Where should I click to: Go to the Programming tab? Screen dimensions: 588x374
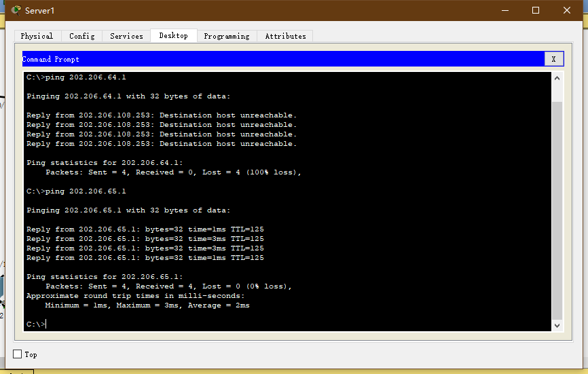tap(227, 36)
